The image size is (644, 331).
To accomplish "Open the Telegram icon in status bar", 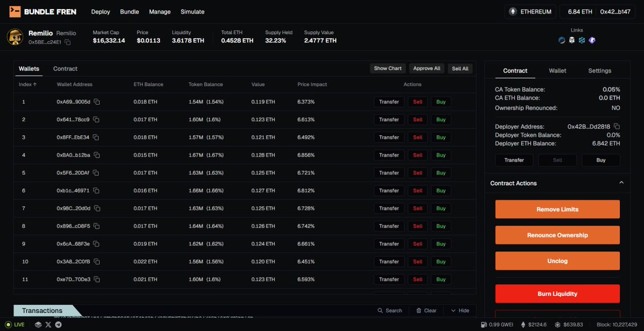I will (x=58, y=325).
